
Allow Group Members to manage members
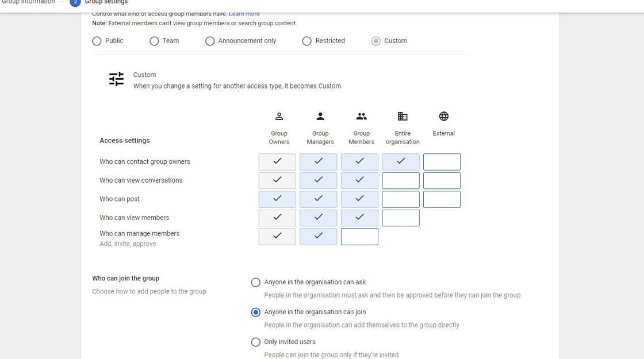[359, 237]
